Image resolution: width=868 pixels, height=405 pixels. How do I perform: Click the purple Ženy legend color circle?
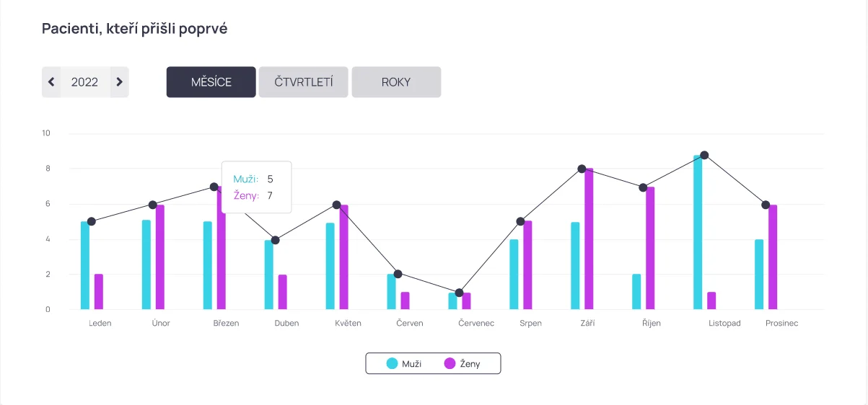pyautogui.click(x=450, y=364)
